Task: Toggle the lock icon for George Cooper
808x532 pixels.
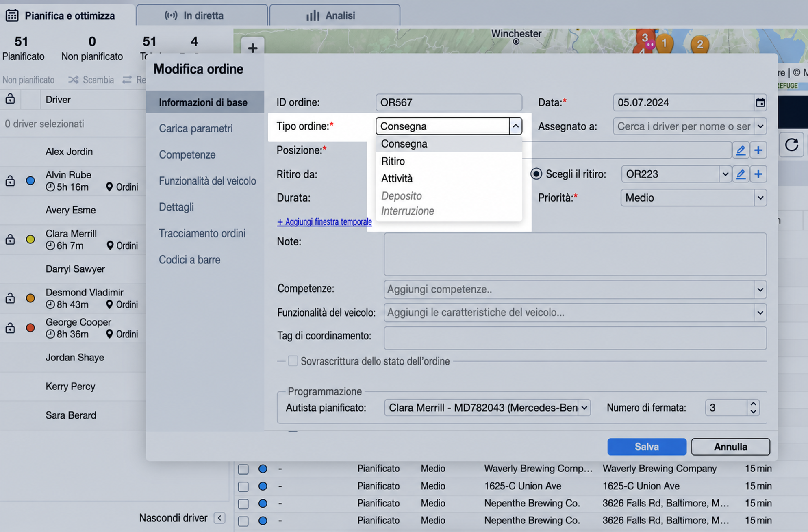Action: click(10, 328)
